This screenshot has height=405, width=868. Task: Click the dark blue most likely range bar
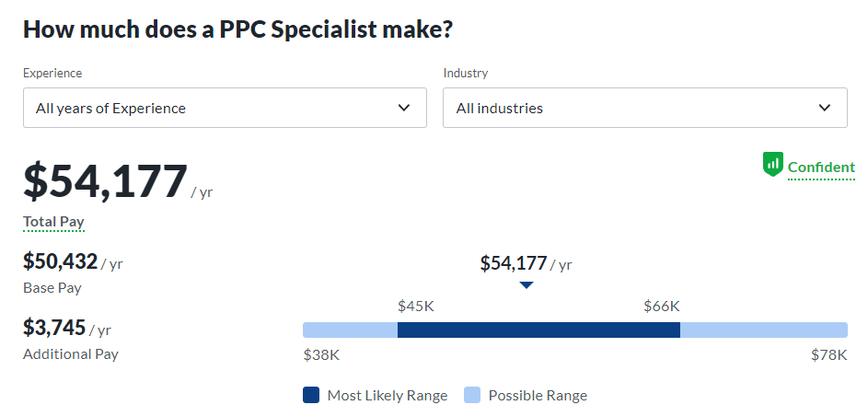[538, 330]
